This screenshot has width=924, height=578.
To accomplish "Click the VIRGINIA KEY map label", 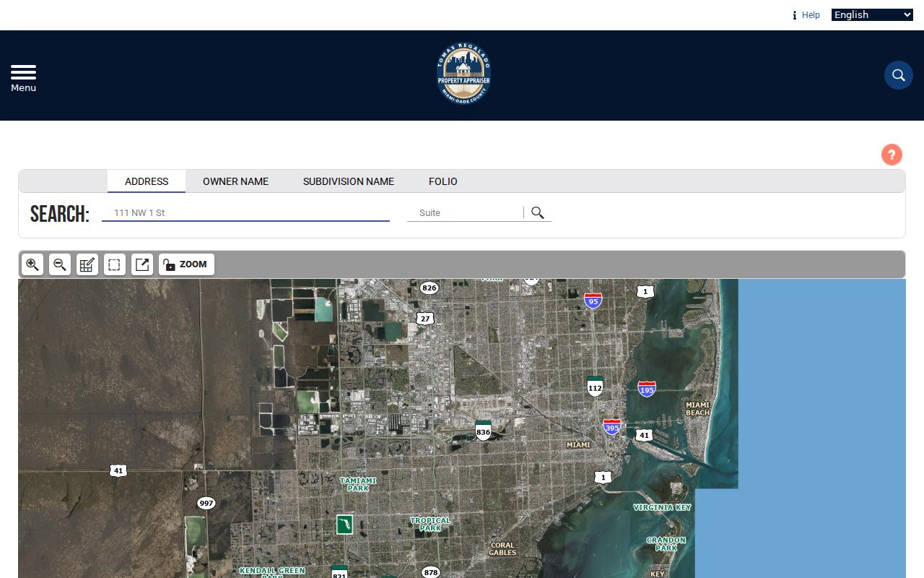I will 663,507.
